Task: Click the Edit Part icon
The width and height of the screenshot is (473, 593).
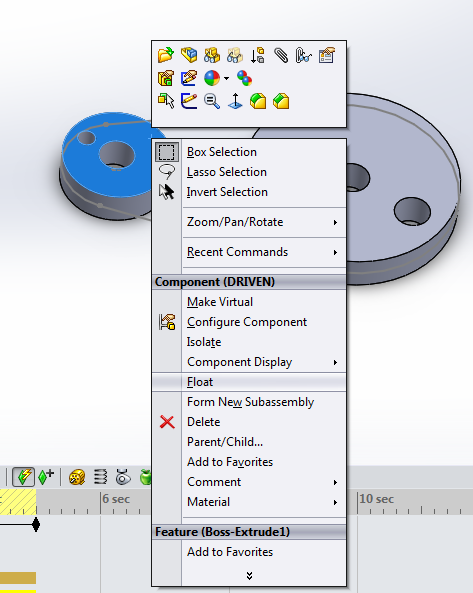Action: point(189,55)
